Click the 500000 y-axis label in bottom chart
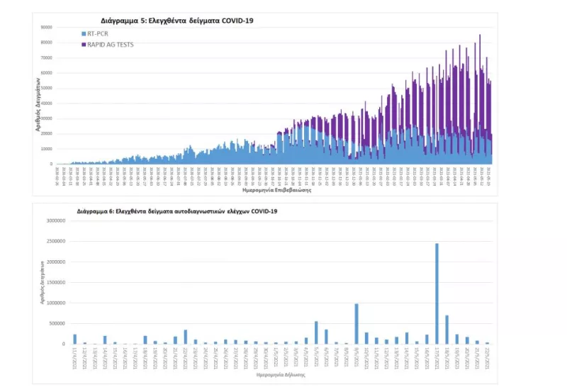Screen dimensions: 567x392 point(57,324)
